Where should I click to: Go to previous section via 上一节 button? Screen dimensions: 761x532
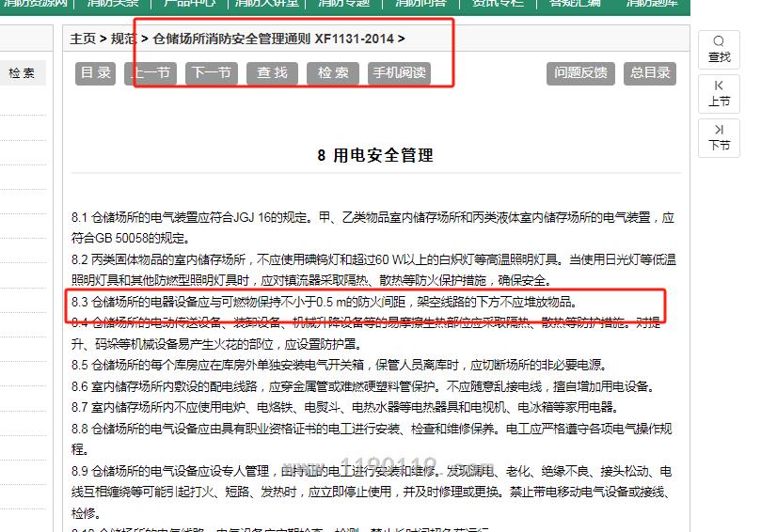point(151,73)
